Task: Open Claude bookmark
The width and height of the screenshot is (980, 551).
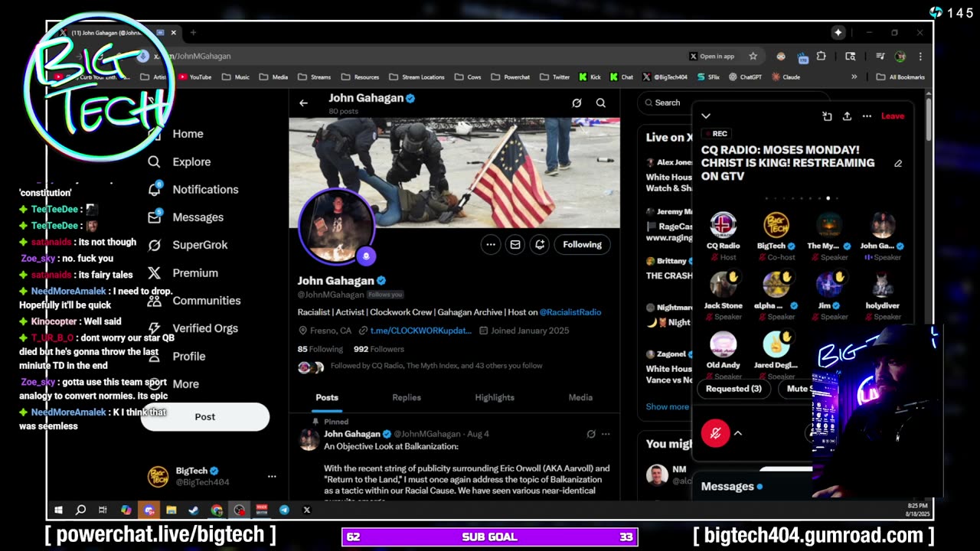Action: coord(786,77)
